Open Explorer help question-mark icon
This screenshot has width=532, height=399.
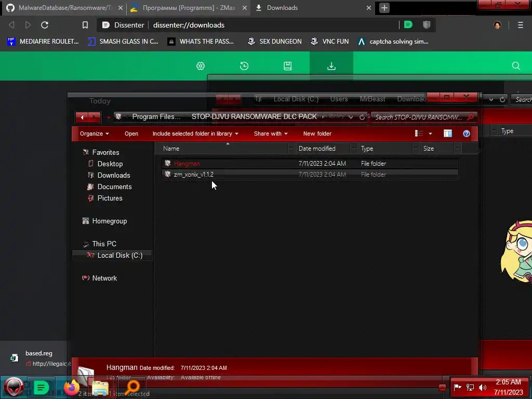pos(466,134)
